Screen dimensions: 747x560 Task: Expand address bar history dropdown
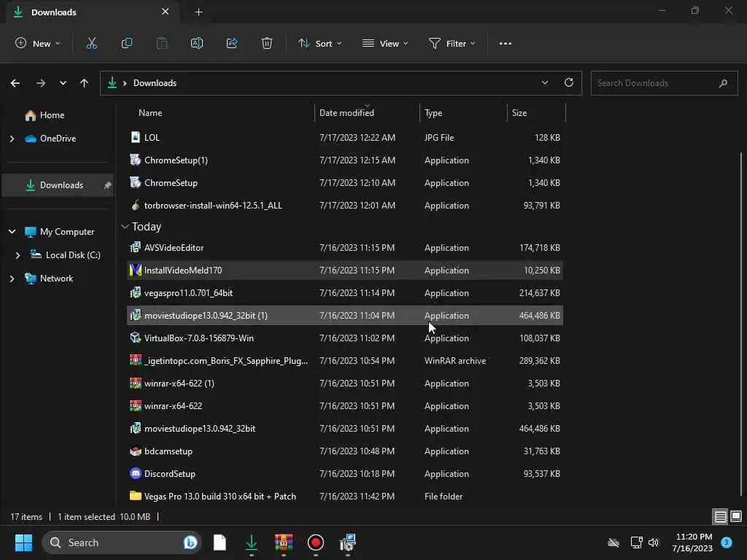coord(544,82)
